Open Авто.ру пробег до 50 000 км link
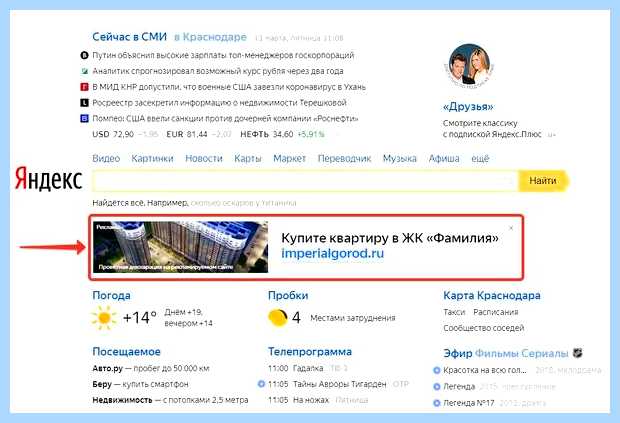 pos(151,368)
